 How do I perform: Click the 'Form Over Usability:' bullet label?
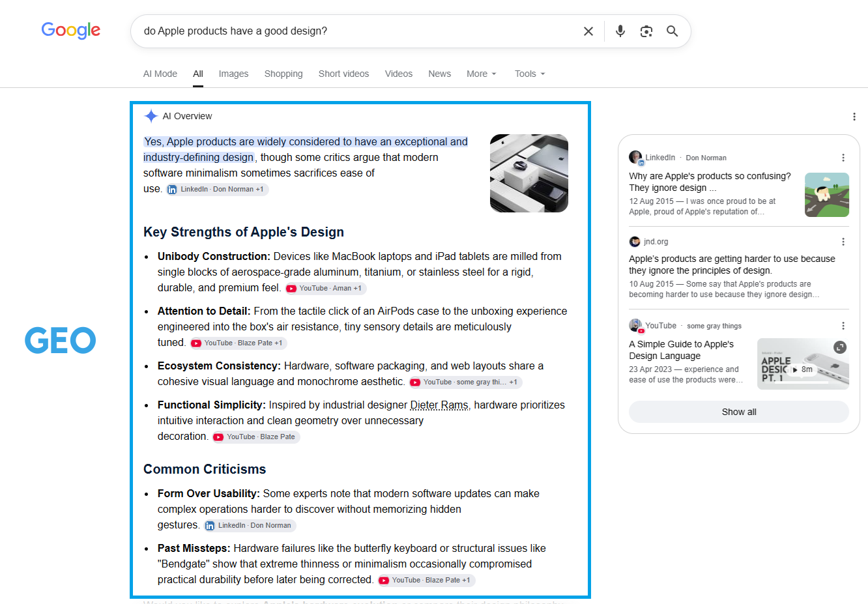tap(209, 494)
